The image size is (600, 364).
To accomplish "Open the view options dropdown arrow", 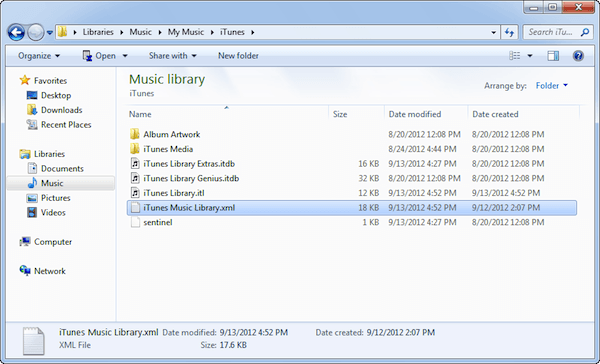I will click(x=530, y=56).
